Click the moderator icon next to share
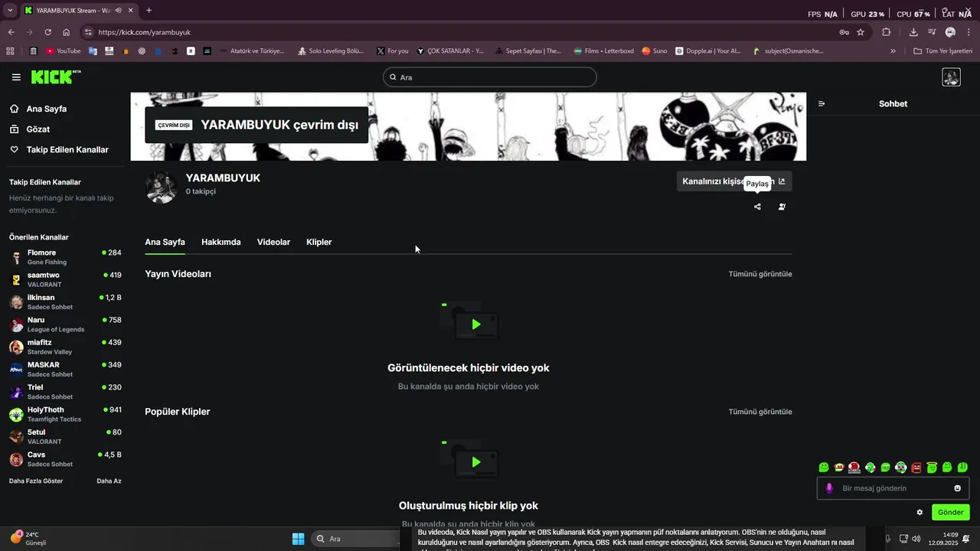This screenshot has width=980, height=551. (x=782, y=207)
